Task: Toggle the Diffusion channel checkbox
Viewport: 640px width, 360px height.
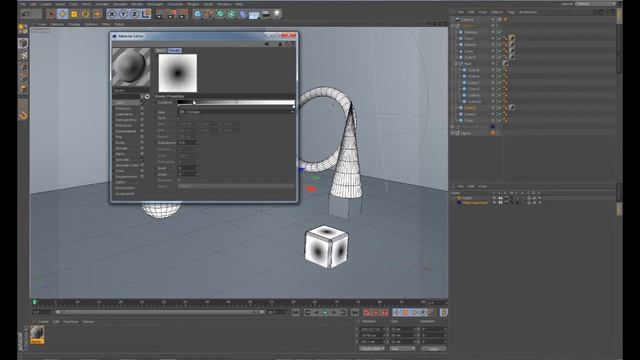Action: click(x=142, y=109)
